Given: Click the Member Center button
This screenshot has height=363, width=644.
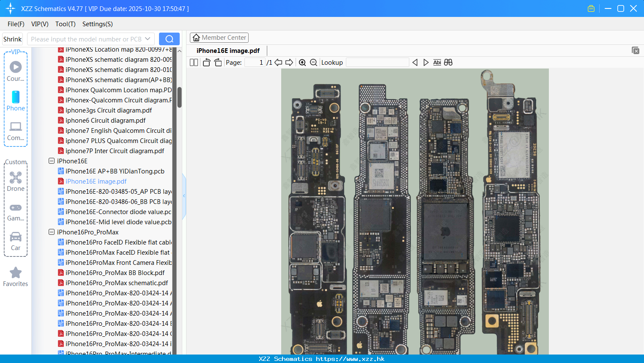Looking at the screenshot, I should tap(219, 38).
